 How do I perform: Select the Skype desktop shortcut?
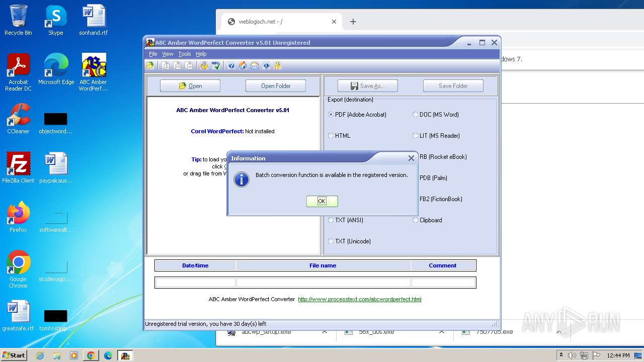pyautogui.click(x=56, y=20)
